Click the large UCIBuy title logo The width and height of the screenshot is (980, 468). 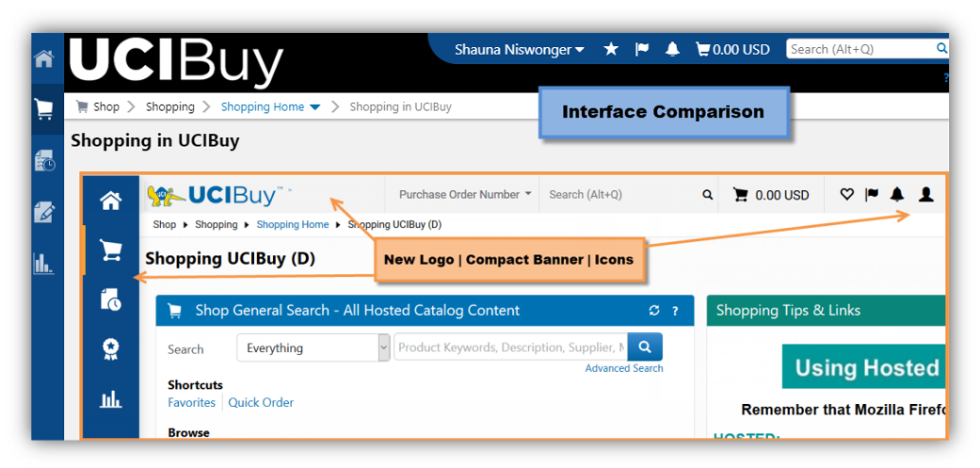(x=176, y=62)
